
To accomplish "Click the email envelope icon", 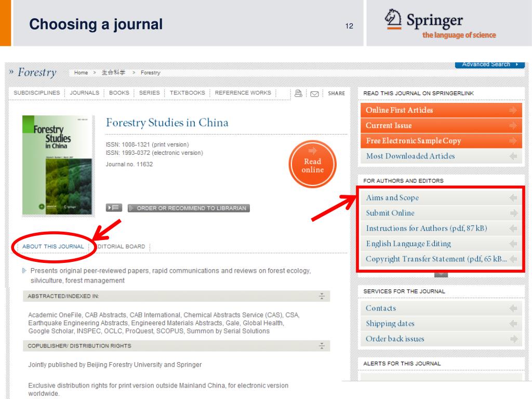I will 314,94.
